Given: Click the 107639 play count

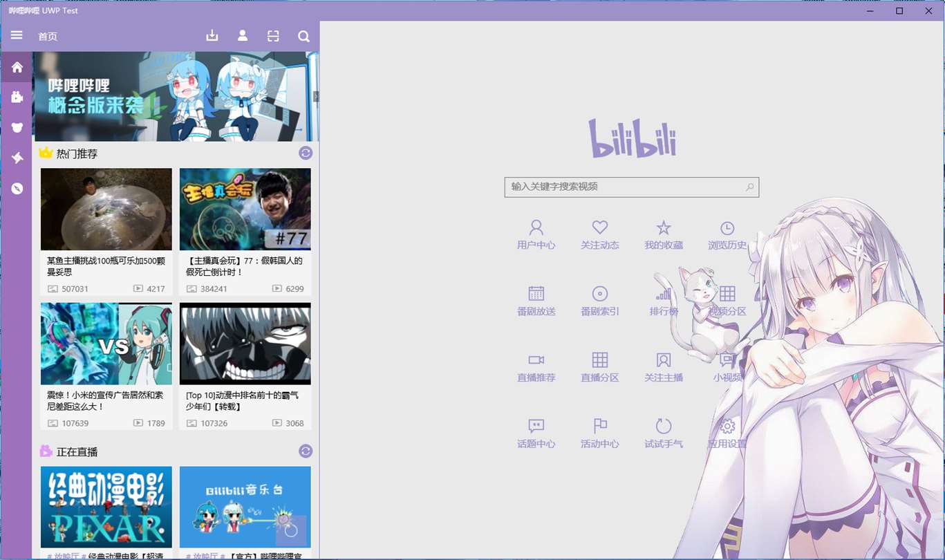Looking at the screenshot, I should (x=75, y=423).
